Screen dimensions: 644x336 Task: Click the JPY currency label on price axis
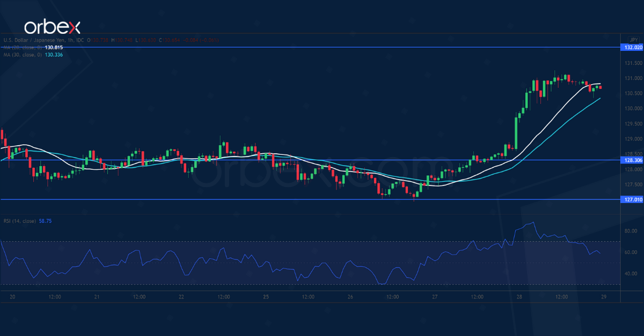pyautogui.click(x=633, y=40)
